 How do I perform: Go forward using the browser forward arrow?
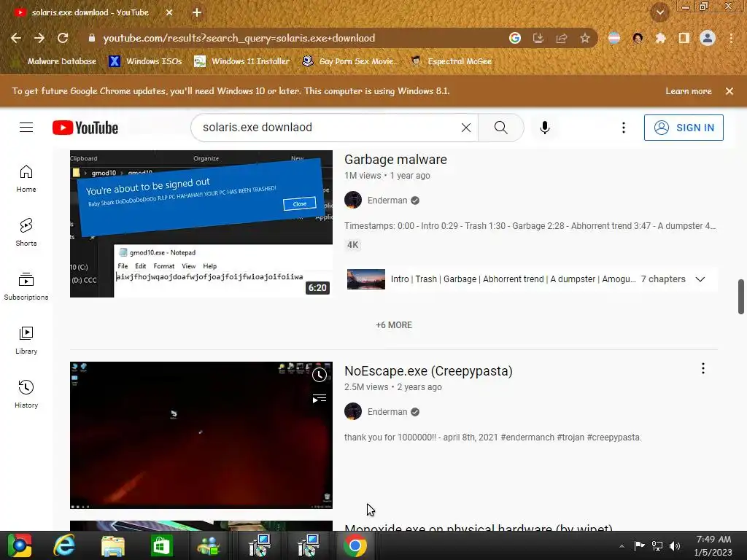pos(39,38)
